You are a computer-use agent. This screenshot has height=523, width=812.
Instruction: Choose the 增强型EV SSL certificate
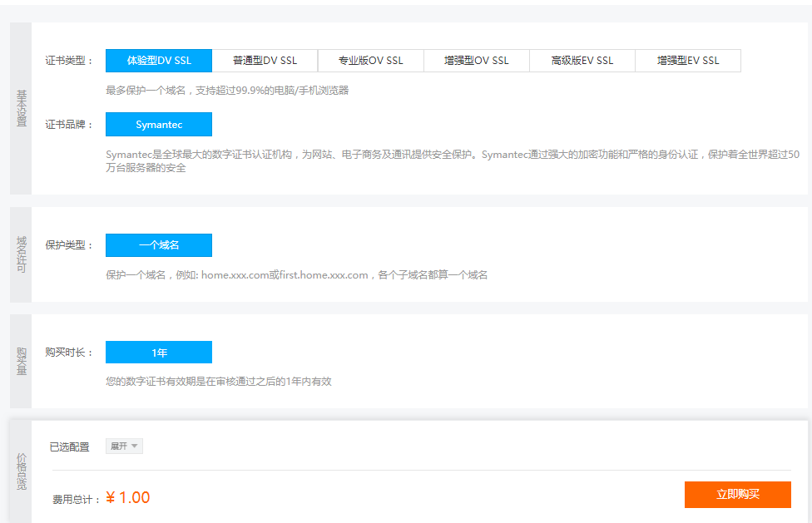[x=687, y=61]
